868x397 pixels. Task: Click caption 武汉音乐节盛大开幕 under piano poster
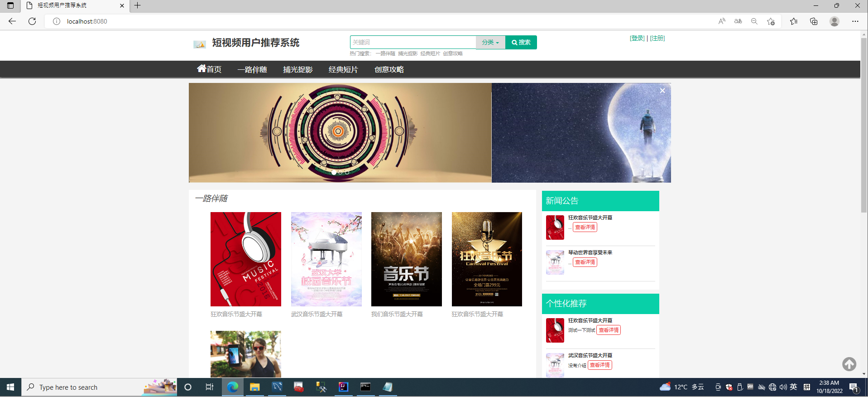(317, 314)
